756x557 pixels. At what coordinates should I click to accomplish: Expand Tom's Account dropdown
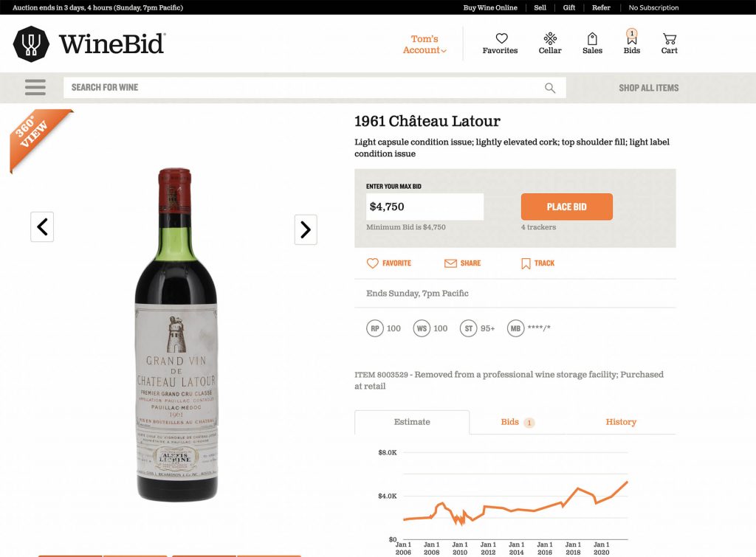(425, 45)
